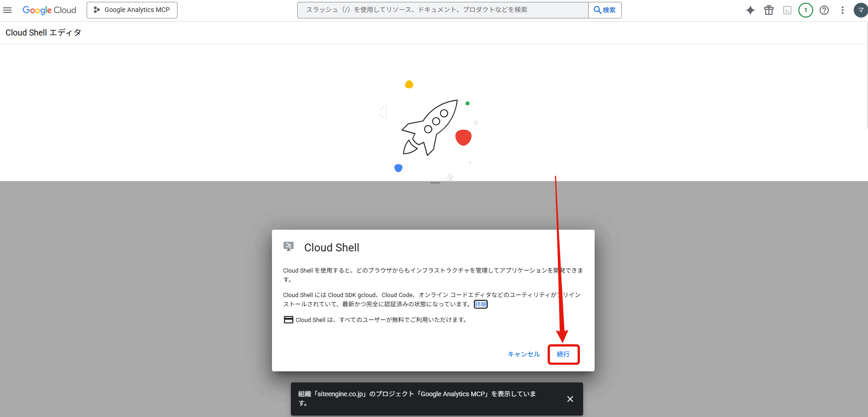Open the account avatar menu

(x=861, y=10)
